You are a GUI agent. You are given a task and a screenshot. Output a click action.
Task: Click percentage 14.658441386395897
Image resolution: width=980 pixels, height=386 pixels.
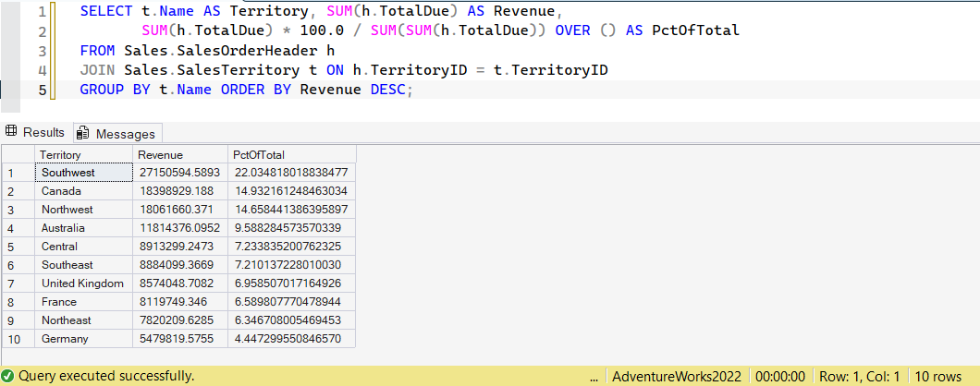coord(292,210)
